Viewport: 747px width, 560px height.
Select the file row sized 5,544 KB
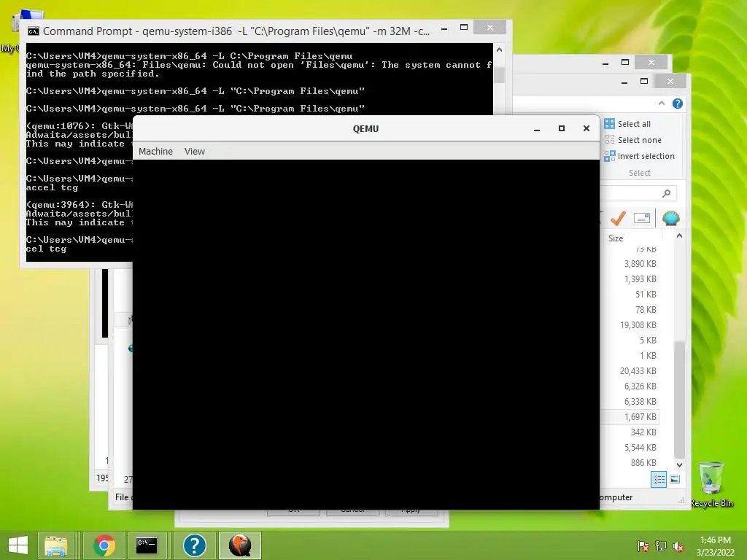pos(630,447)
